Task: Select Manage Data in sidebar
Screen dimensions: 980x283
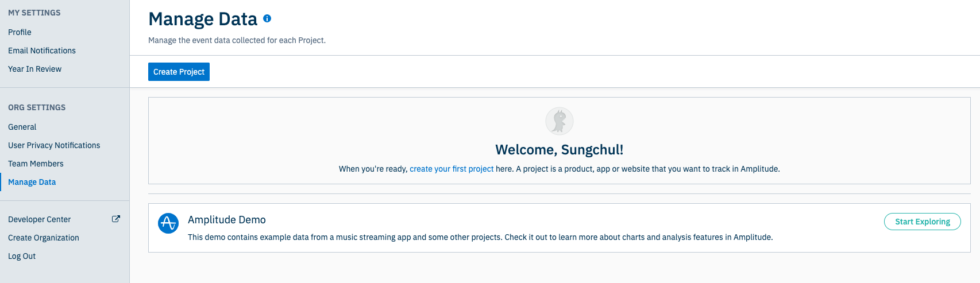Action: pos(32,182)
